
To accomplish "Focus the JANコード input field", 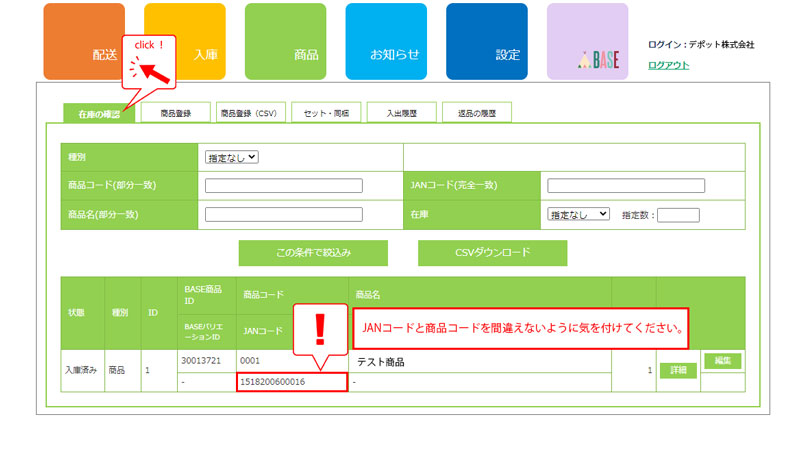I will [x=626, y=186].
